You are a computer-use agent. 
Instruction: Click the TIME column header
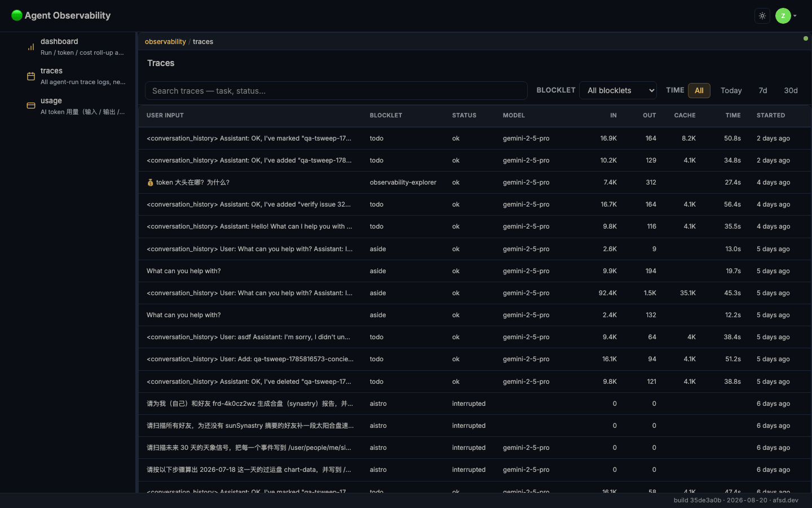tap(733, 115)
